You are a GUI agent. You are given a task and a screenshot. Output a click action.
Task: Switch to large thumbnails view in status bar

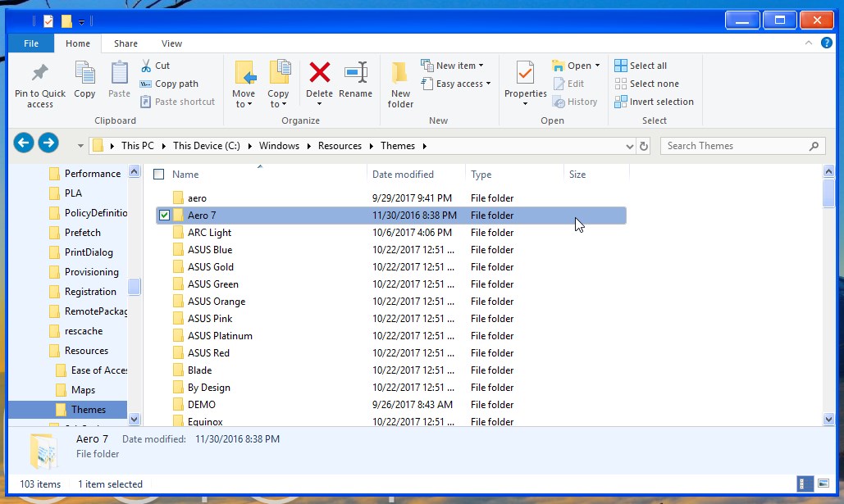[825, 484]
